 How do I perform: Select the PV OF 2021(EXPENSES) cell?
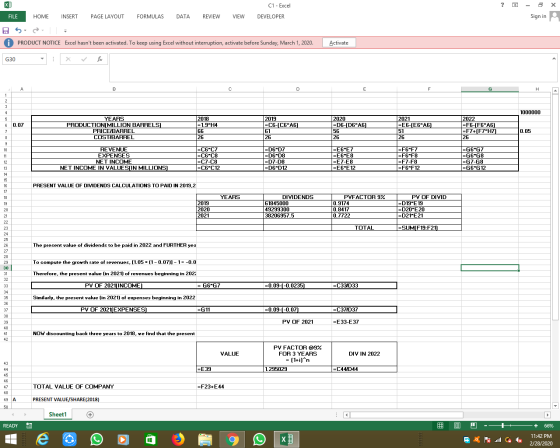pos(114,309)
